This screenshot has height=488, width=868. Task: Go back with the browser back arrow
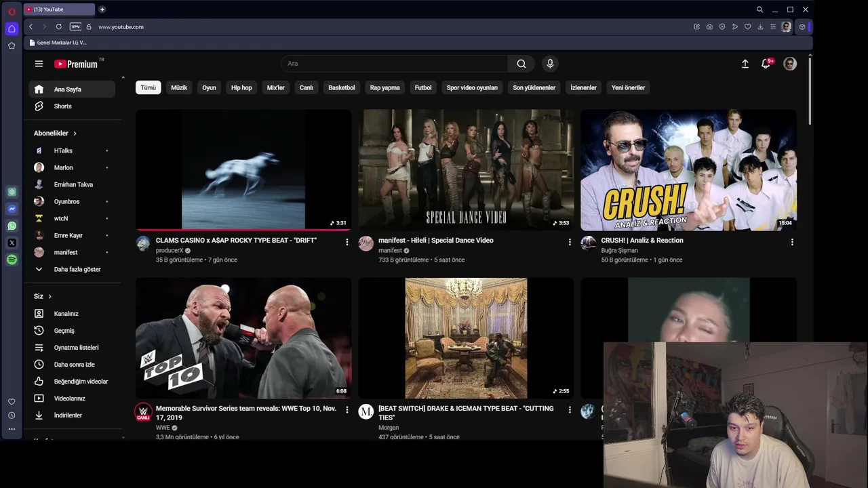point(31,27)
